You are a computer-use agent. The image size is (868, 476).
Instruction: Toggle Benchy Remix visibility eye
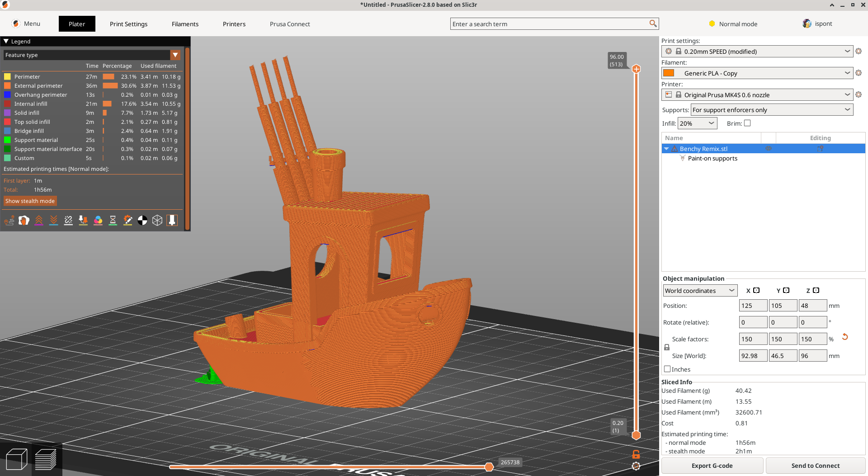pos(768,149)
